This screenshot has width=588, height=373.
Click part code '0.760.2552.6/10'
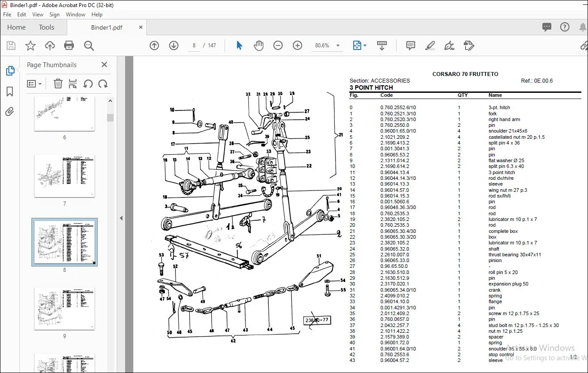[x=398, y=107]
